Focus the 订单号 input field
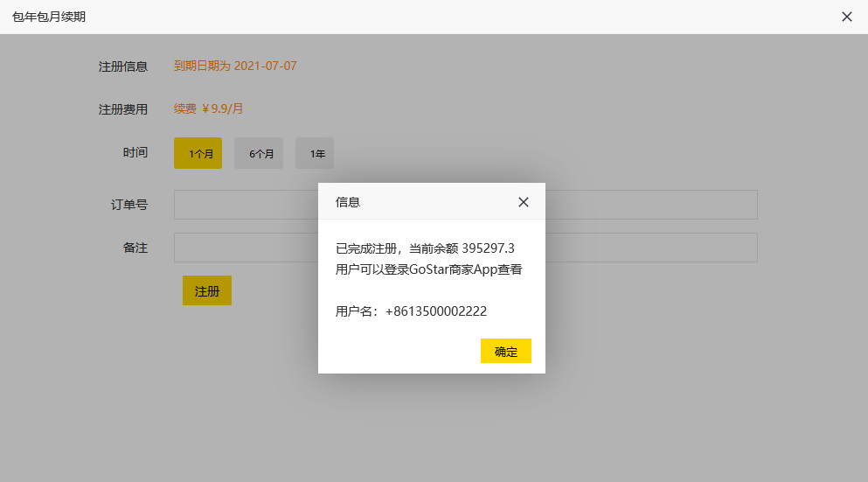This screenshot has width=868, height=482. (x=466, y=205)
